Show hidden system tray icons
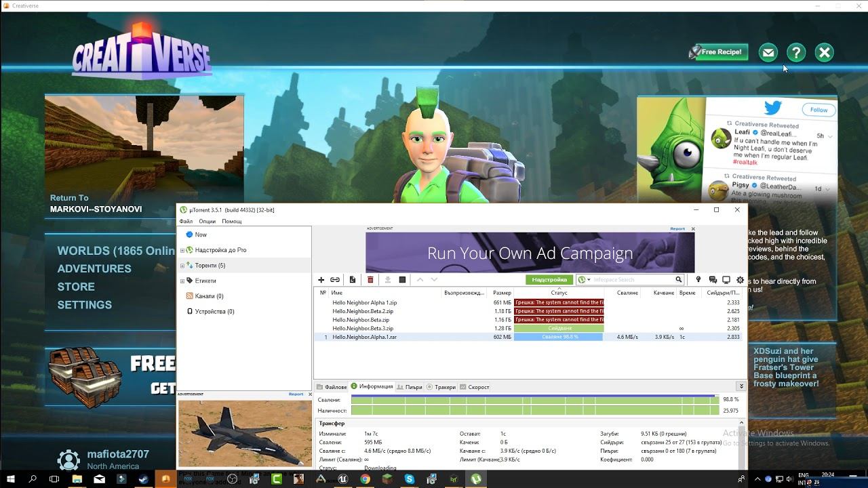This screenshot has width=868, height=488. (757, 479)
